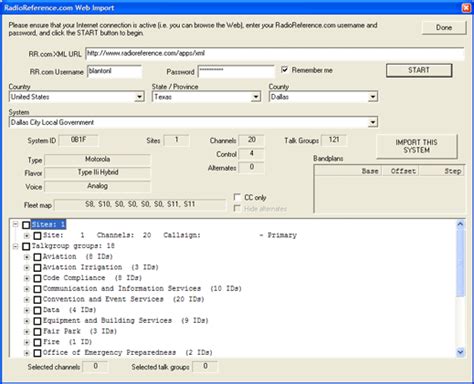The image size is (474, 384).
Task: Collapse the Talkgroup groups: 18 node
Action: click(x=15, y=246)
